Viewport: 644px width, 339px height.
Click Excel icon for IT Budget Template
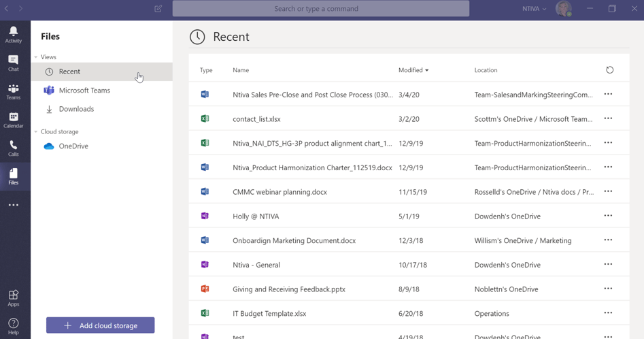tap(205, 313)
